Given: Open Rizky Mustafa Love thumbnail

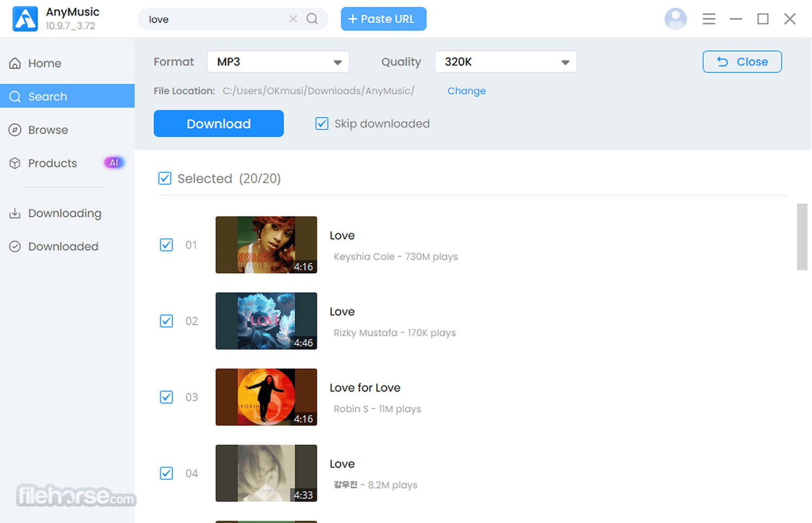Looking at the screenshot, I should click(x=266, y=321).
